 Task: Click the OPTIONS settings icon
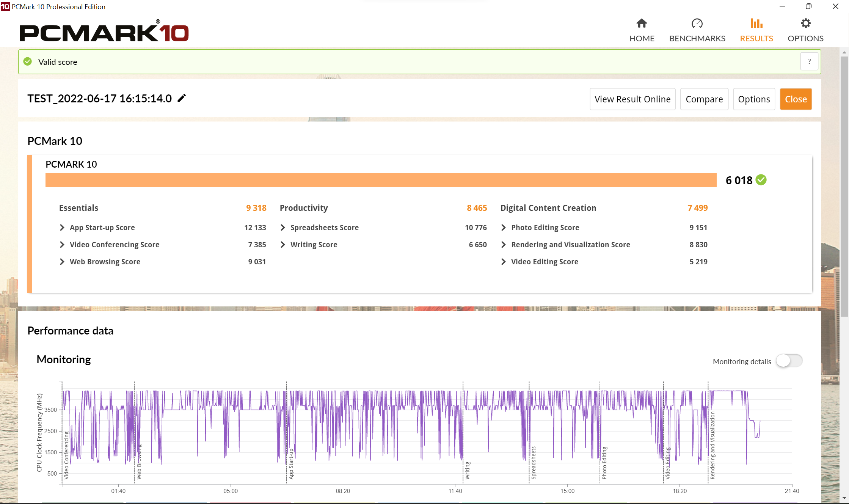point(805,23)
